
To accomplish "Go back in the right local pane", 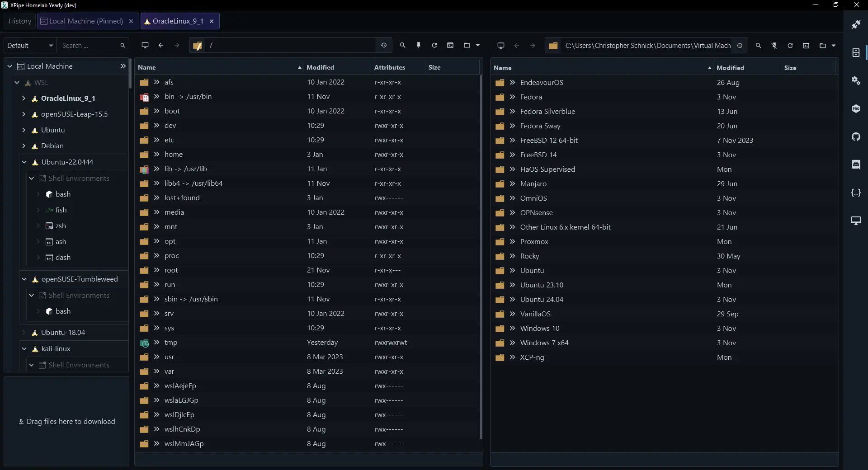I will pos(517,45).
